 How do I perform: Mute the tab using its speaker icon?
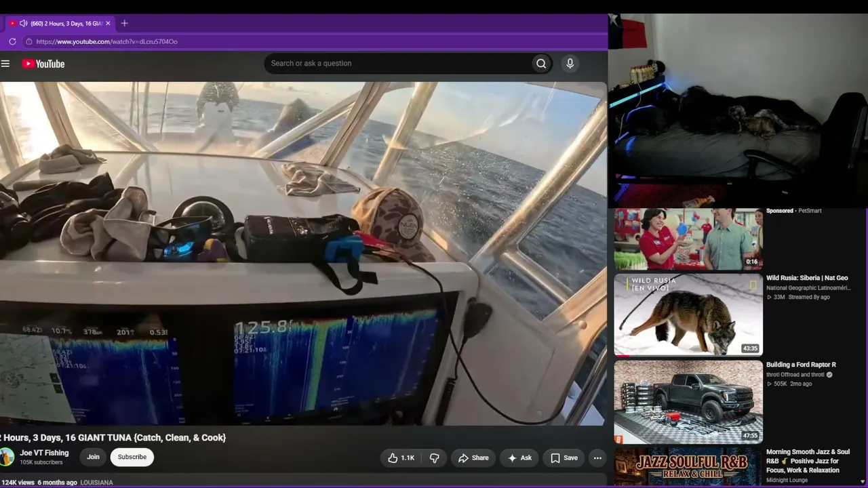24,23
